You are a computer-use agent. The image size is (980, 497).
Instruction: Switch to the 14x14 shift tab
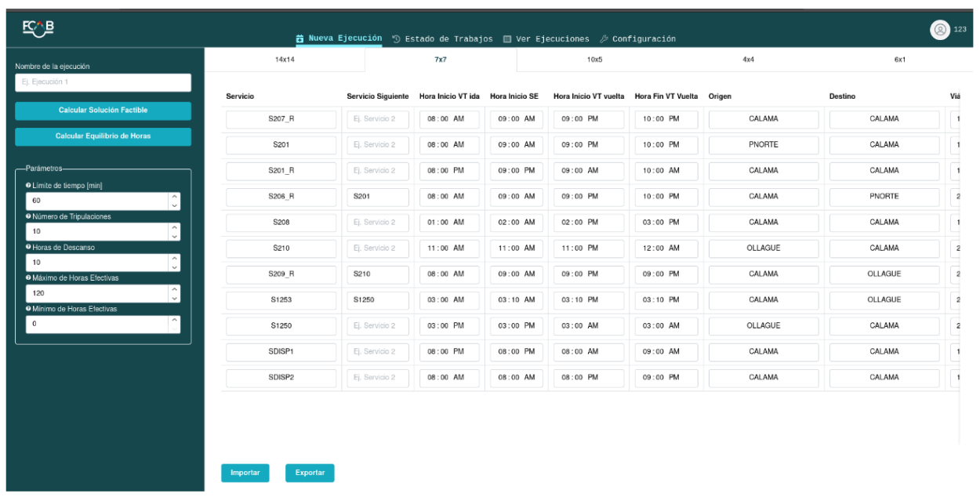(285, 60)
